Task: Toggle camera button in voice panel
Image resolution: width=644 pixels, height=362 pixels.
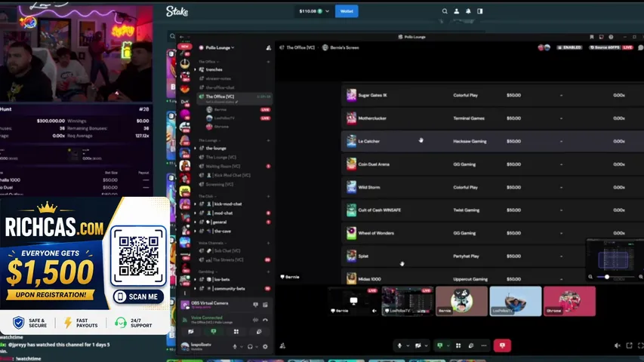Action: coord(190,332)
